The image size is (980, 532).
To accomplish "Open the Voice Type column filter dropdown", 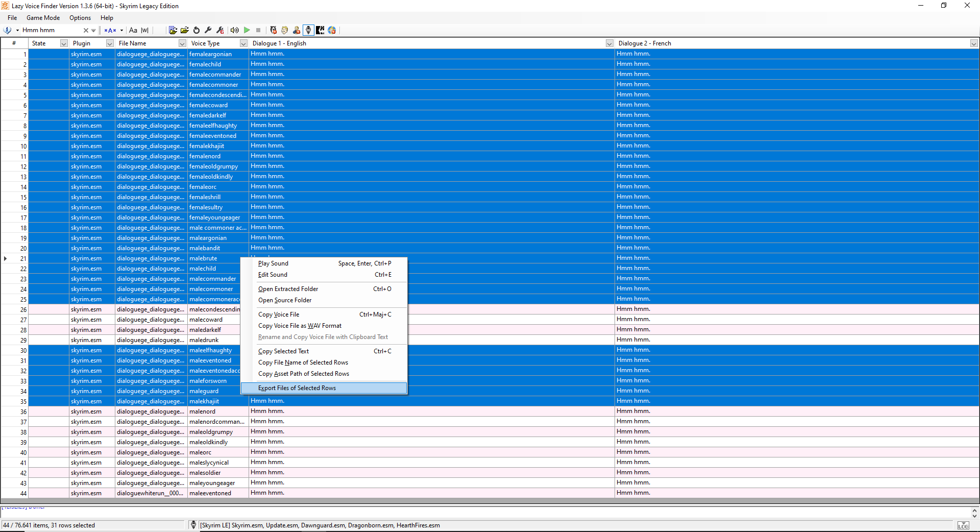I will (x=243, y=43).
